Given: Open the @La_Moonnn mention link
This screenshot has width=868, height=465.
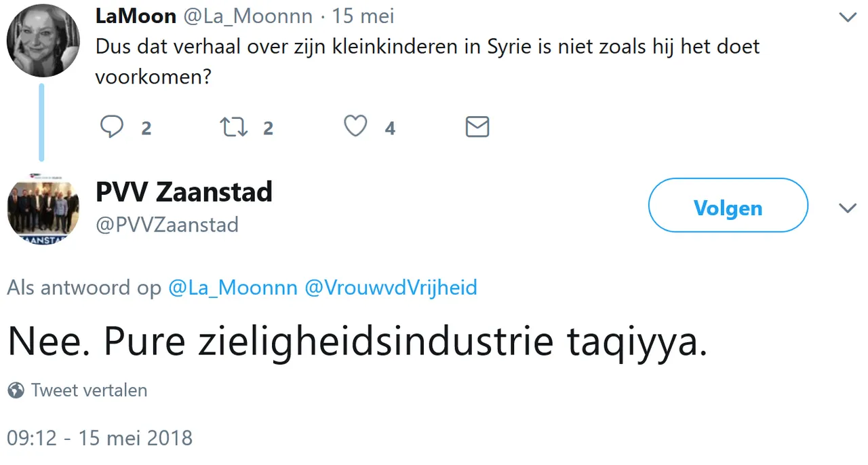Looking at the screenshot, I should [x=233, y=287].
